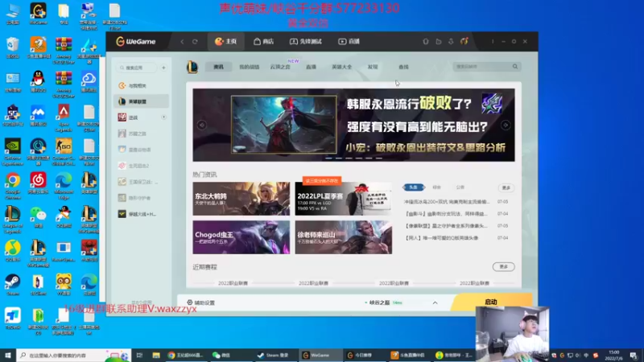This screenshot has height=362, width=644.
Task: Click the folder-shaped icon in WeGame header
Action: point(438,42)
